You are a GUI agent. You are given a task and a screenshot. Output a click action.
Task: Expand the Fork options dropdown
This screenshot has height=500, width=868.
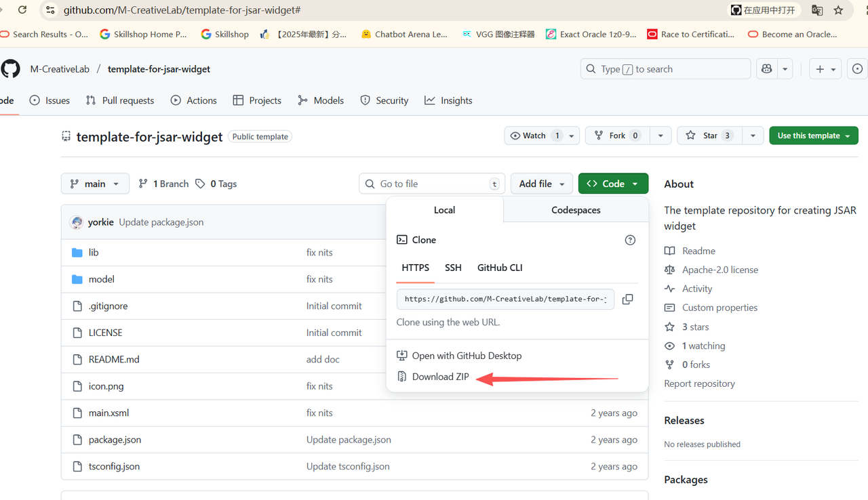[660, 136]
